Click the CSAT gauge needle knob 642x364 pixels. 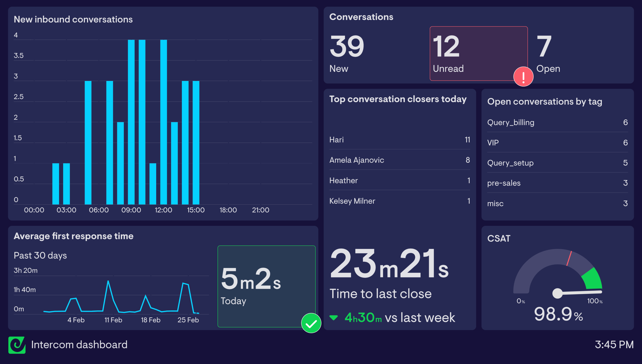point(557,293)
